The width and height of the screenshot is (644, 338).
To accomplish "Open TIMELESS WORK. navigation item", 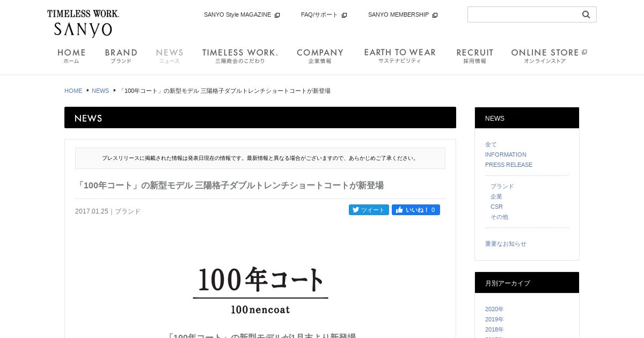I will click(240, 56).
